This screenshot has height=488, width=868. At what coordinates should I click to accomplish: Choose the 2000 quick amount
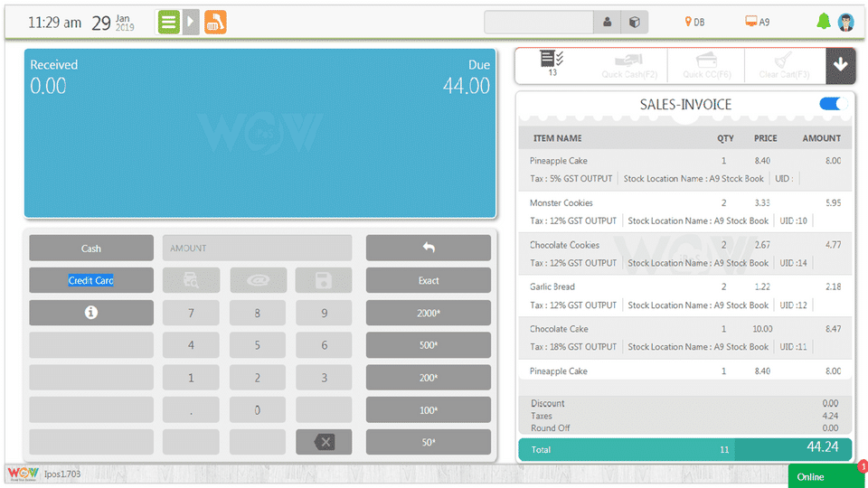point(428,313)
